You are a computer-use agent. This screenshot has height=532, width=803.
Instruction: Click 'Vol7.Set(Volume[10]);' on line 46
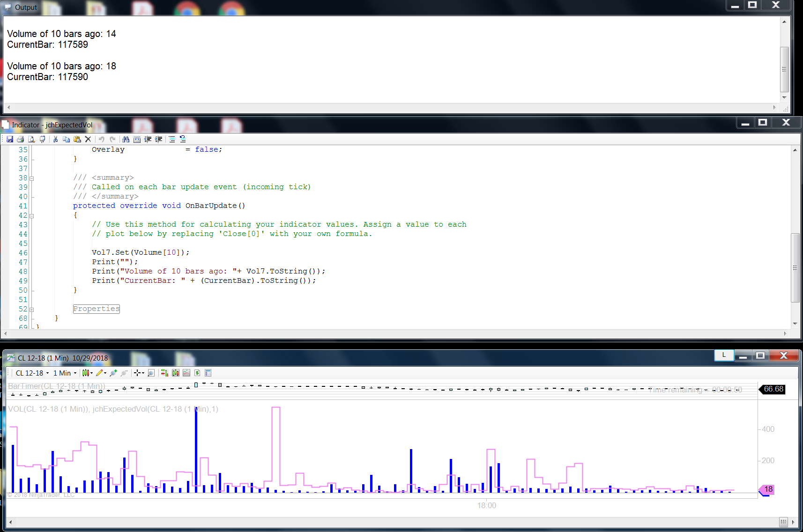click(x=141, y=252)
